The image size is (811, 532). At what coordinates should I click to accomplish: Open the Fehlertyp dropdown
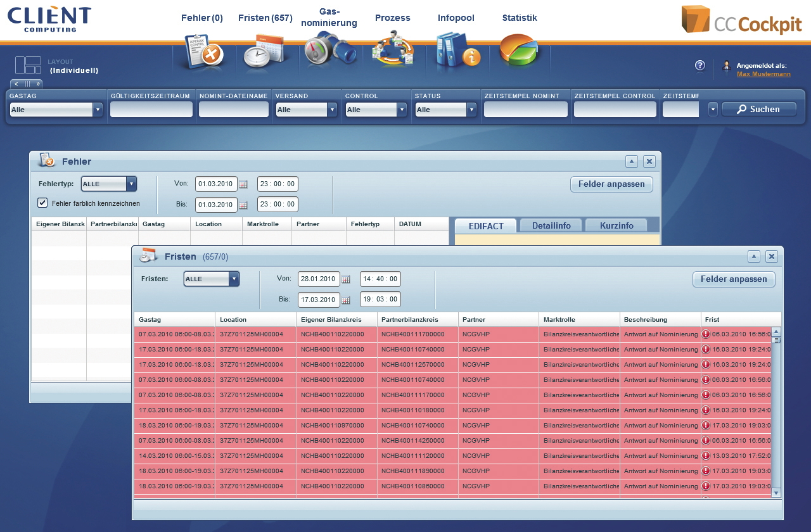pos(131,184)
